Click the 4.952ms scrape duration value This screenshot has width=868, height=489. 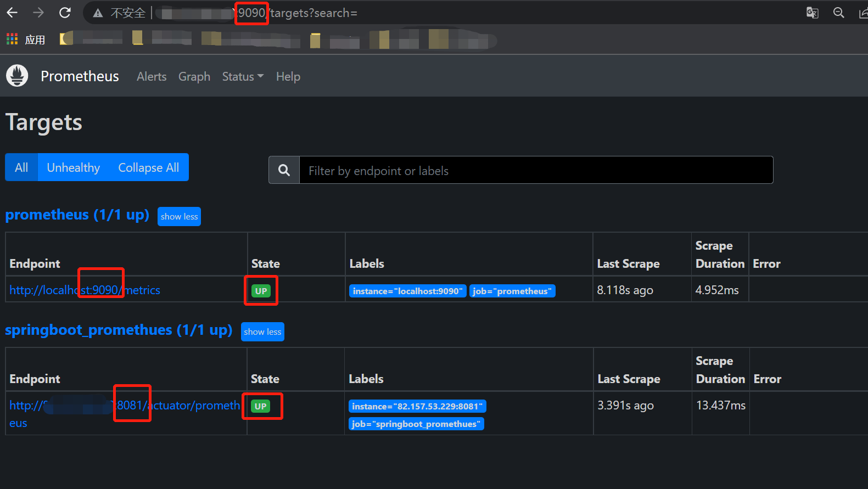point(718,290)
